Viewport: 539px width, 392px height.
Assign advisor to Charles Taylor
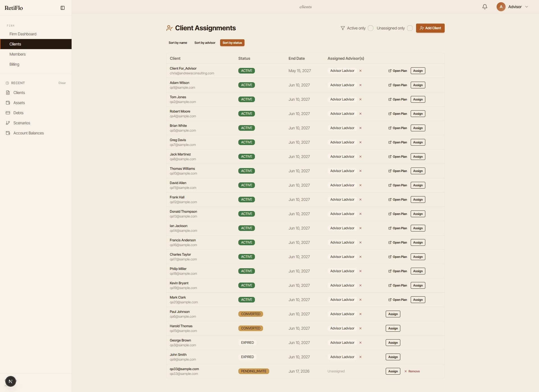418,257
